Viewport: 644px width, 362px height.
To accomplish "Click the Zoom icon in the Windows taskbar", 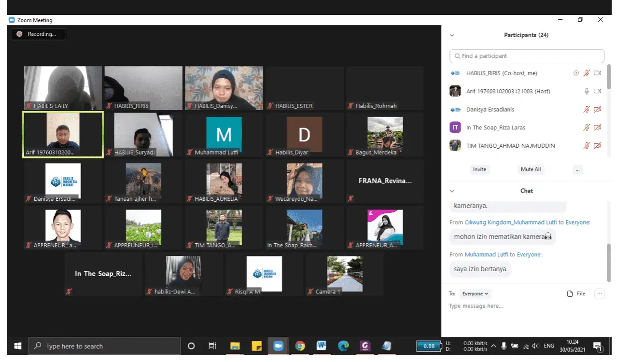I will (x=278, y=346).
